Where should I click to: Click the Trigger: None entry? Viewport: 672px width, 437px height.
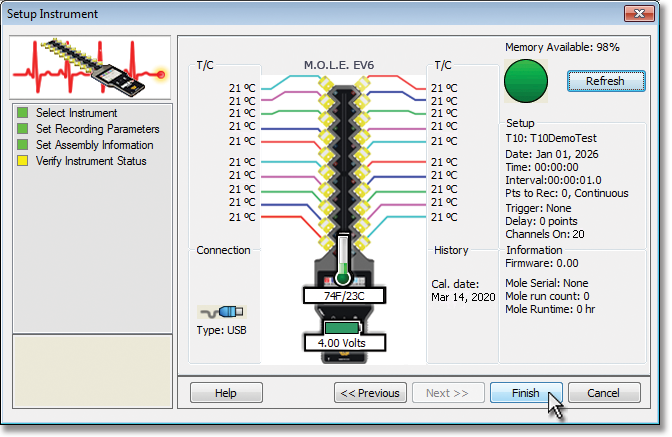(x=538, y=208)
